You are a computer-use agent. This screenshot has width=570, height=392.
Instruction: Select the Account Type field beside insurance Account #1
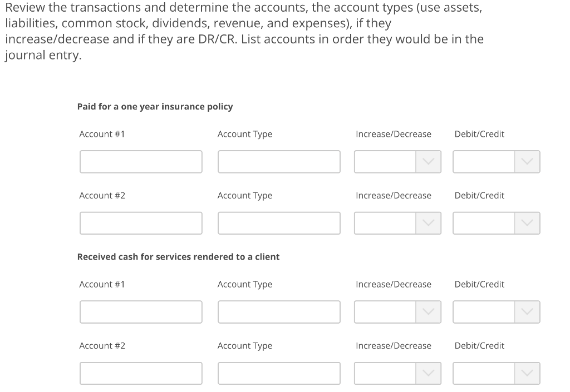279,162
